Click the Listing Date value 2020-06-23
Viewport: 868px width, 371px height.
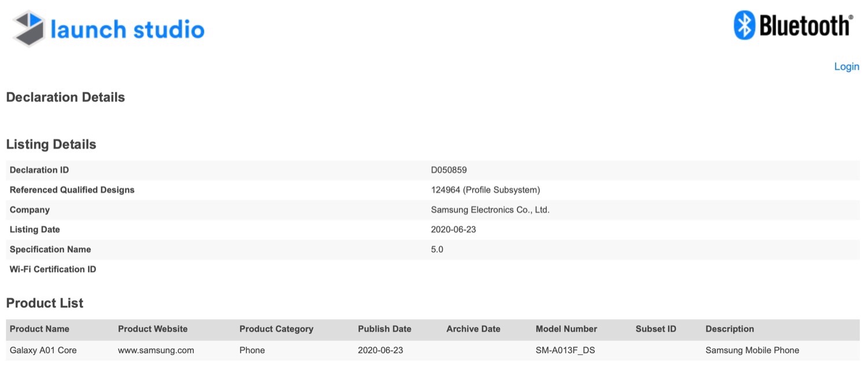click(453, 229)
